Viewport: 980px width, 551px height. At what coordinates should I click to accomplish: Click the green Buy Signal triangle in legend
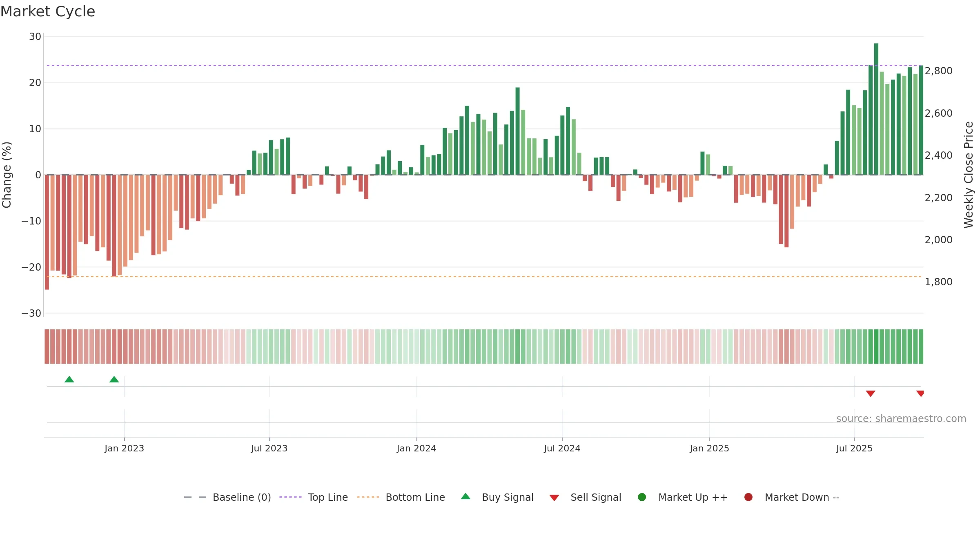pyautogui.click(x=465, y=496)
